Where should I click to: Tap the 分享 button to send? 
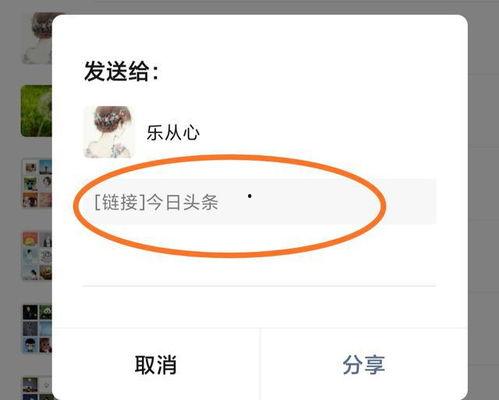[364, 364]
